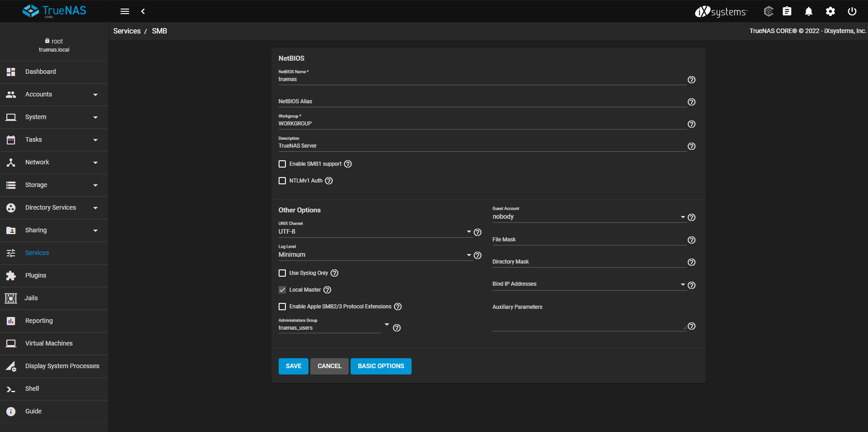Screen dimensions: 868x432
Task: Open Services in the sidebar
Action: (54, 253)
